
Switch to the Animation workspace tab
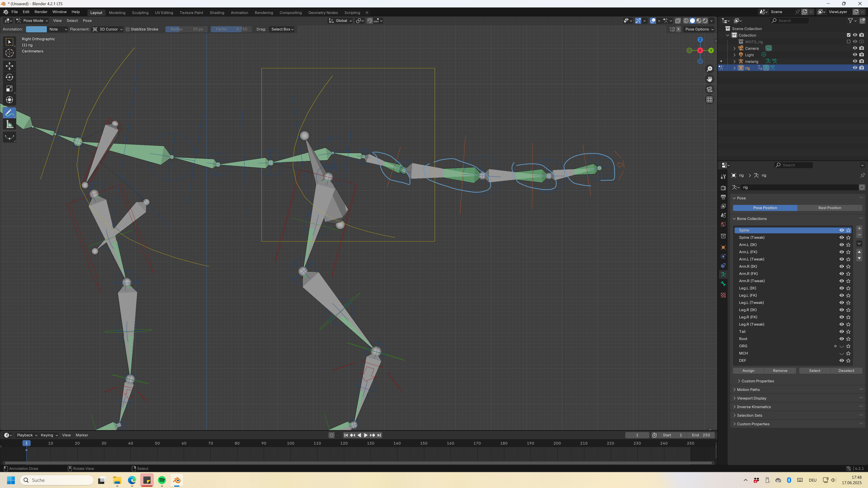pos(239,13)
